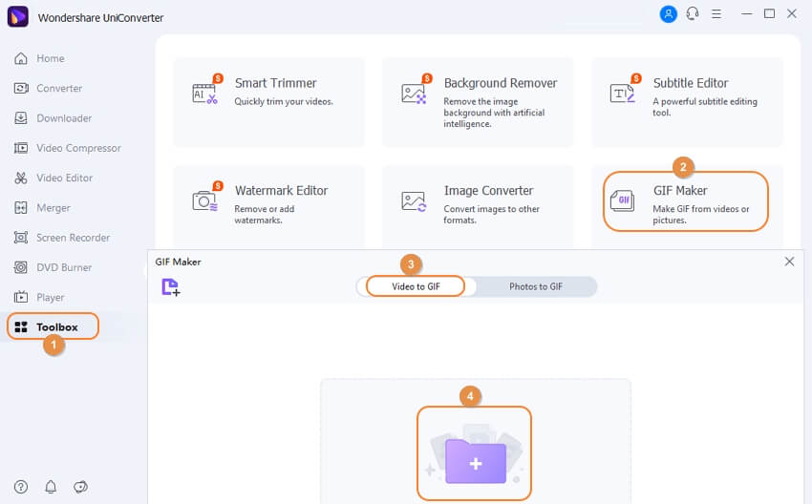This screenshot has width=812, height=504.
Task: Click the Smart Trimmer AI scissors icon
Action: point(205,94)
